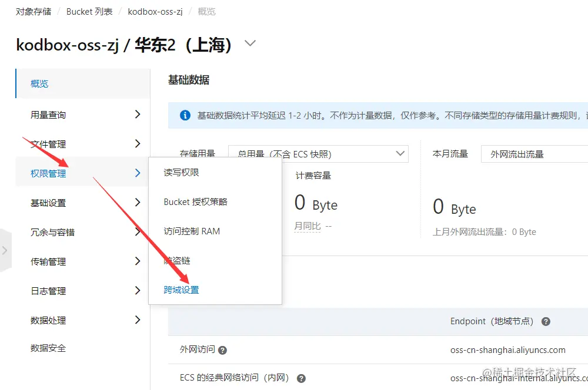Click the 月同比 label under 计费容量
This screenshot has height=390, width=588.
coord(307,226)
